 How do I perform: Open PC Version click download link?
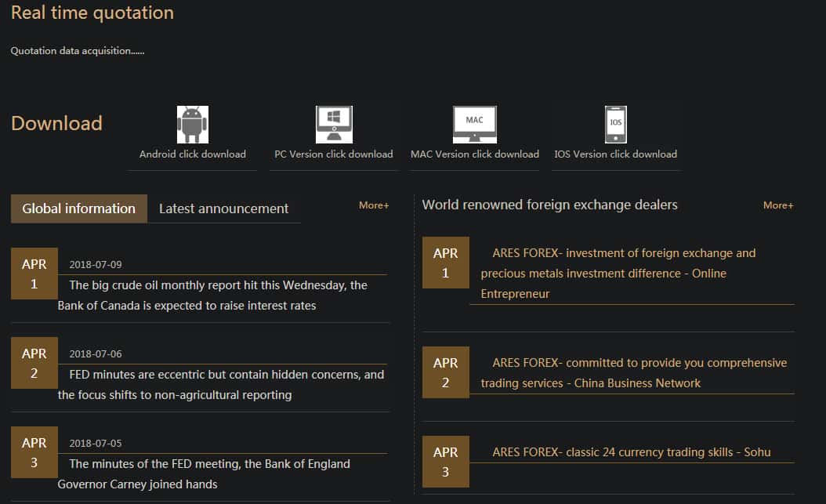point(334,154)
